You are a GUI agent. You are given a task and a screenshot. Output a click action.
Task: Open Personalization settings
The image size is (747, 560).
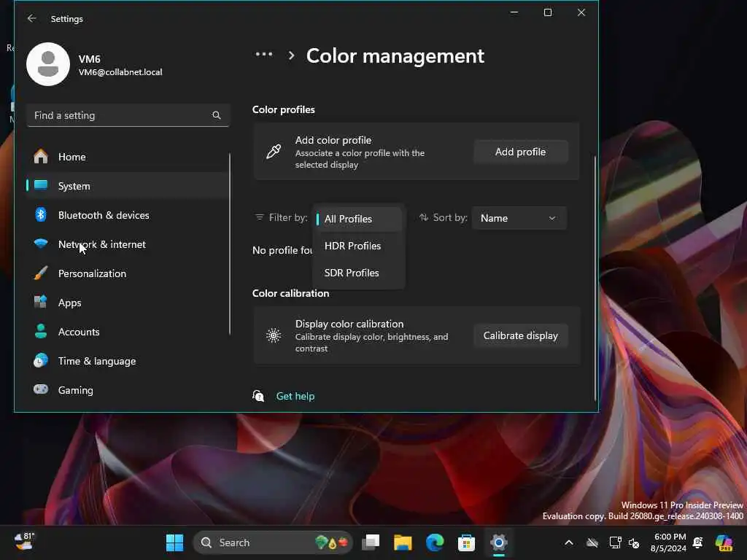tap(127, 273)
